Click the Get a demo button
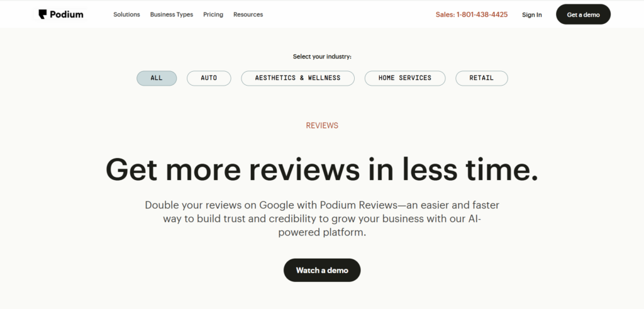This screenshot has width=644, height=309. pyautogui.click(x=583, y=14)
